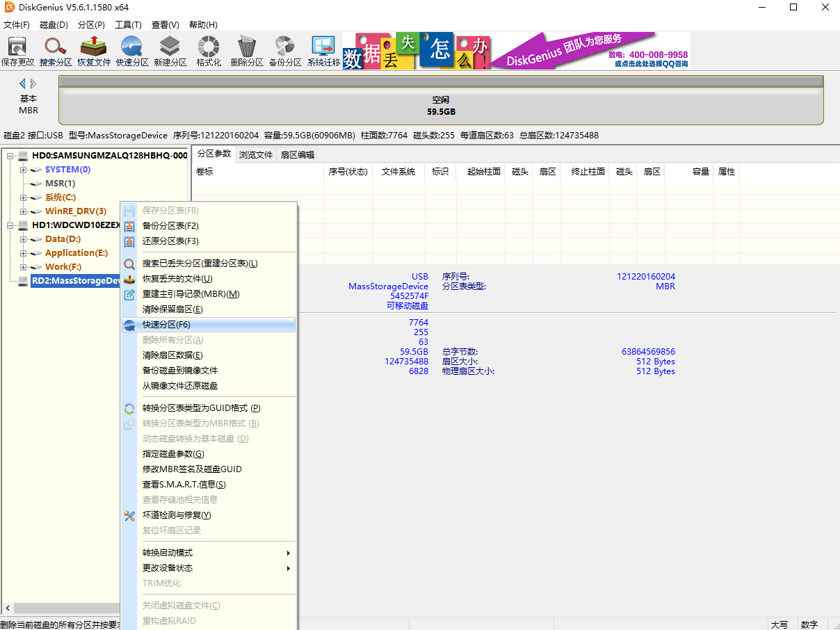Select MSR(1) in the disk tree
The height and width of the screenshot is (630, 840).
(x=60, y=184)
